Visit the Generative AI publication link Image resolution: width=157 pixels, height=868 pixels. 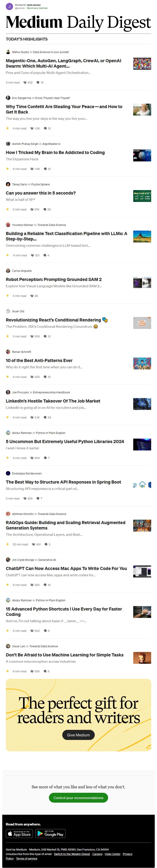tap(47, 560)
